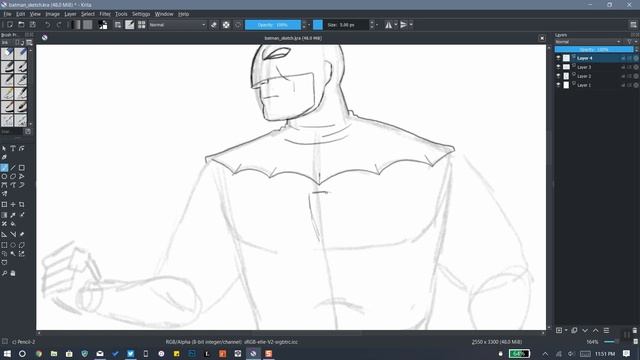Add a new paint layer
Screen dimensions: 640x360
pyautogui.click(x=559, y=330)
